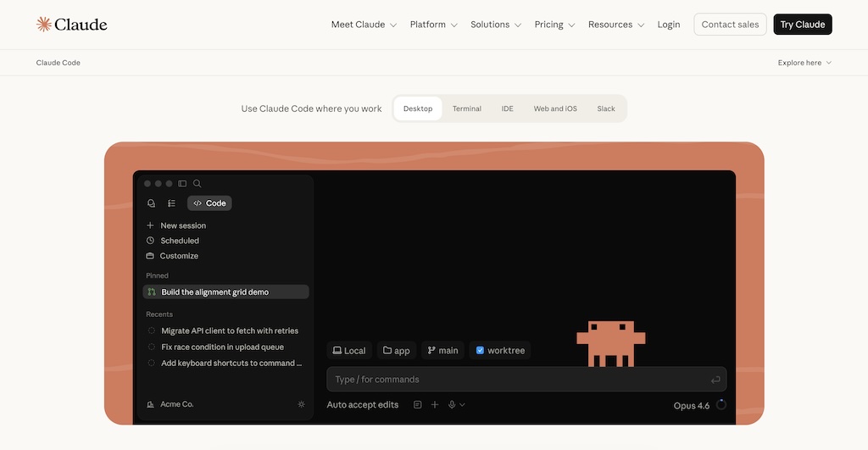Open the Claude logo home link
Screen dimensions: 868x450
71,25
